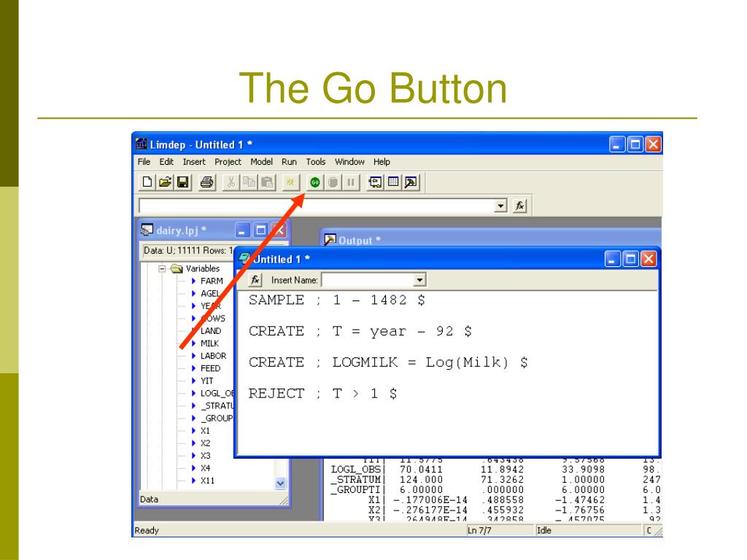
Task: Click the Cut scissors icon
Action: click(x=231, y=182)
